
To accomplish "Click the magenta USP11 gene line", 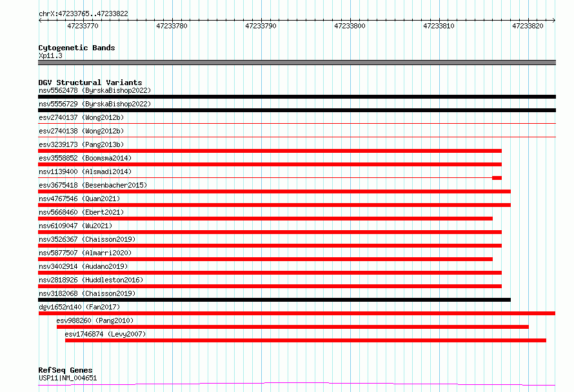I will (297, 384).
